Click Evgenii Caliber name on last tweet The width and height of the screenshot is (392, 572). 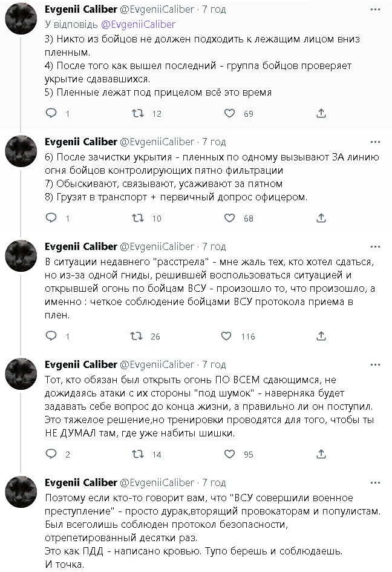[x=81, y=482]
